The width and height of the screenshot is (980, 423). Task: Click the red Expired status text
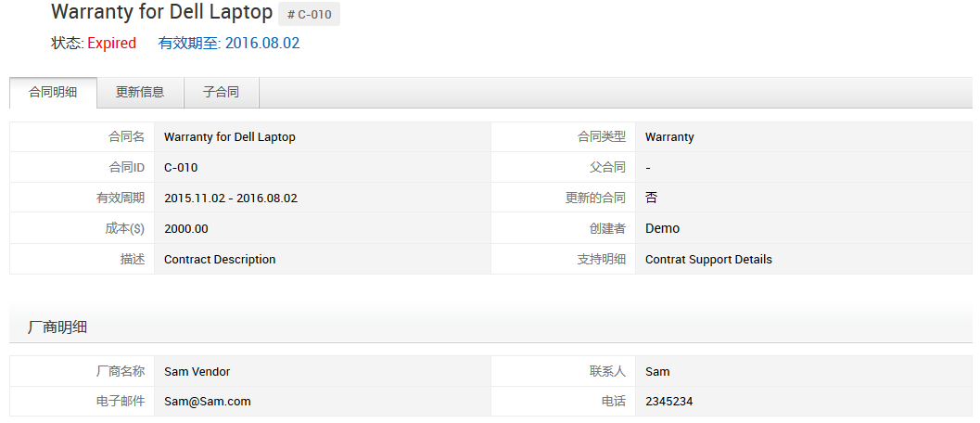point(111,44)
